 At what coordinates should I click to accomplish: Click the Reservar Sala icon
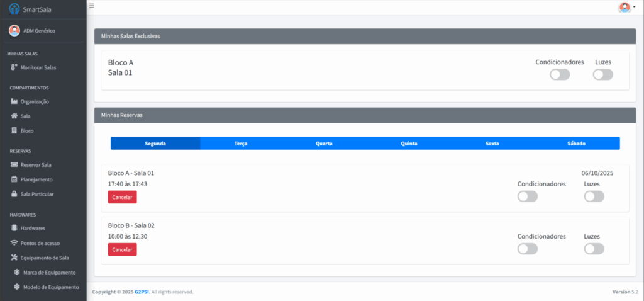[14, 165]
